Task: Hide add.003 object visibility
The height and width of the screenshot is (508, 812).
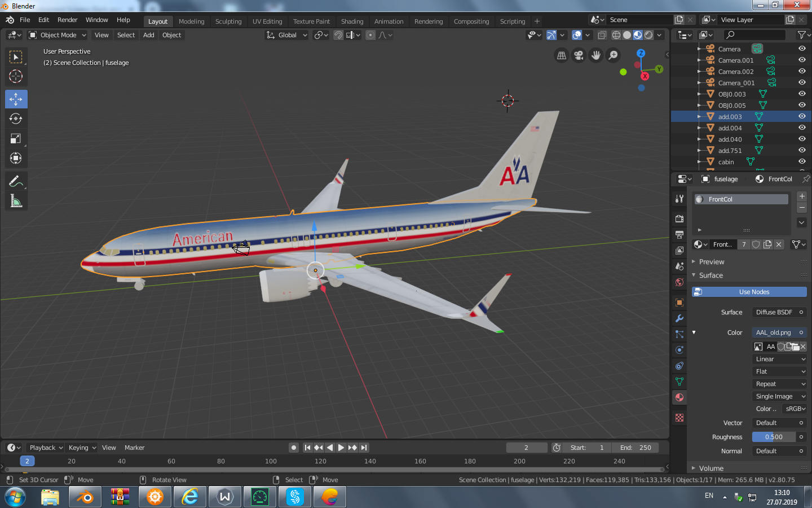Action: coord(802,116)
